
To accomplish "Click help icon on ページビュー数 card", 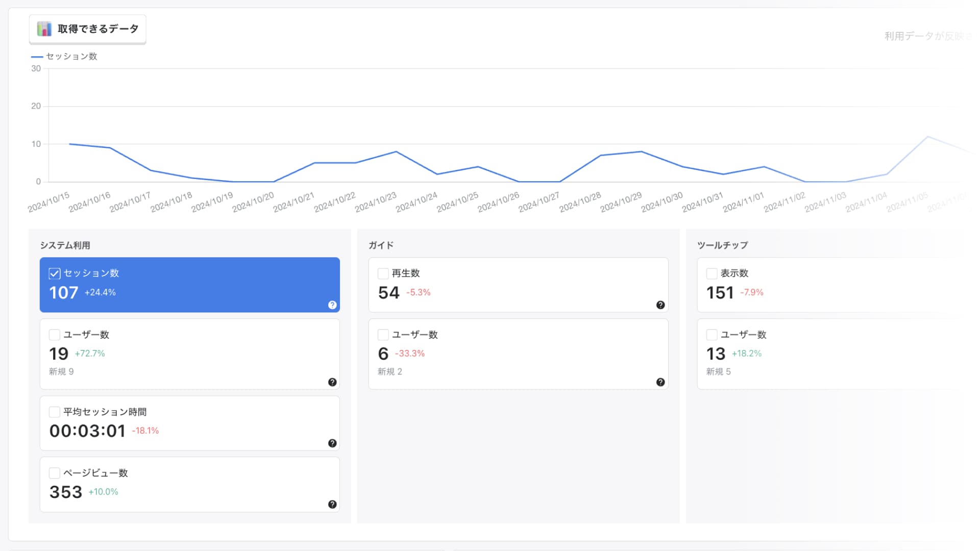I will pyautogui.click(x=332, y=505).
